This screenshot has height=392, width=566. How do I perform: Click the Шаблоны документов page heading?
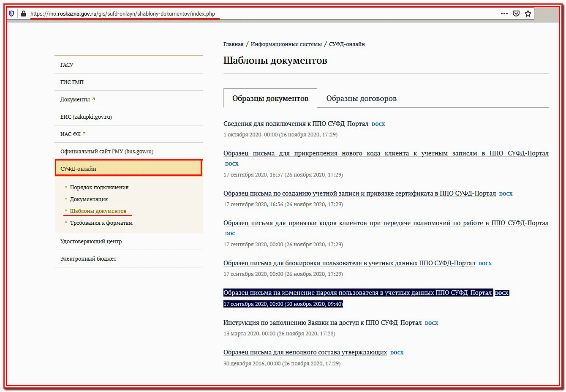click(x=275, y=60)
